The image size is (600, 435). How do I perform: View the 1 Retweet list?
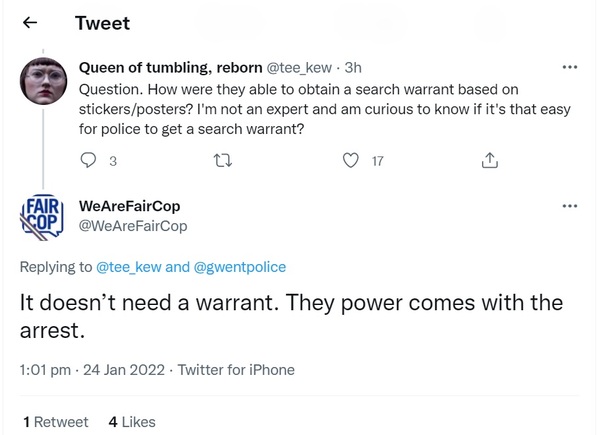pyautogui.click(x=55, y=422)
